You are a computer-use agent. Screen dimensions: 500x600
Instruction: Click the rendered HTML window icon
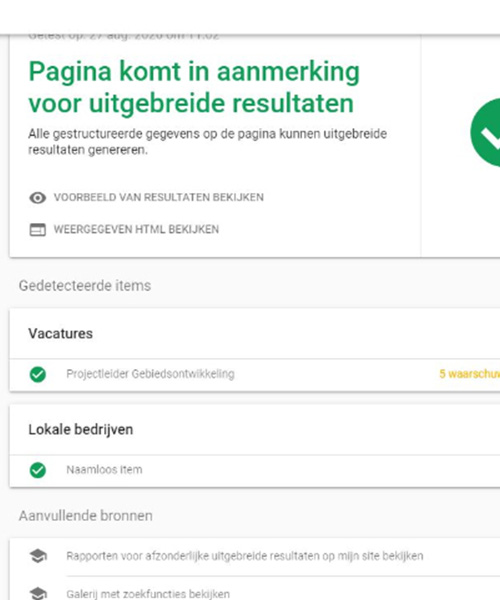37,230
